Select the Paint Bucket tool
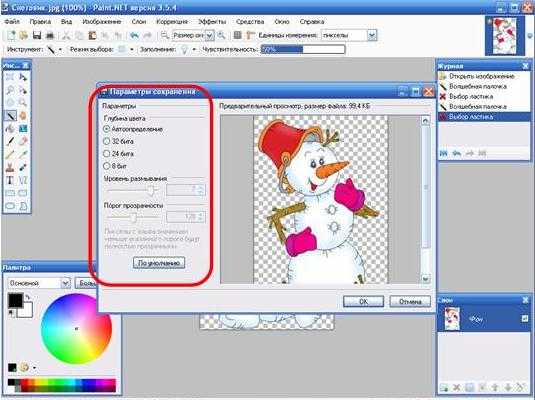 10,129
